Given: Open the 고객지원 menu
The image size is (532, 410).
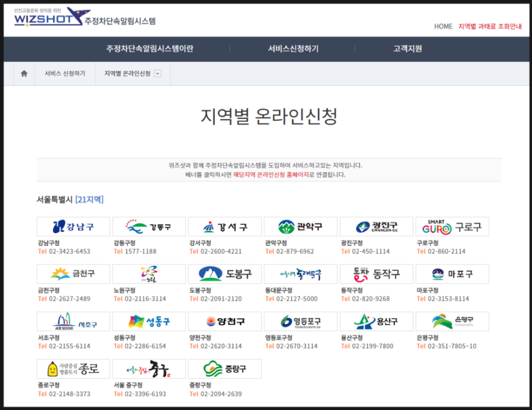Looking at the screenshot, I should (407, 49).
